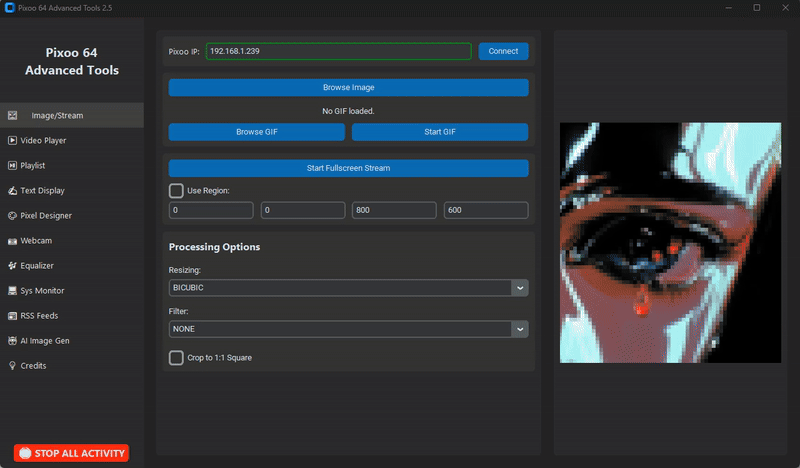Viewport: 800px width, 468px height.
Task: Click the 'Pixoo 64 Advanced Tools' sidebar title
Action: click(x=72, y=61)
